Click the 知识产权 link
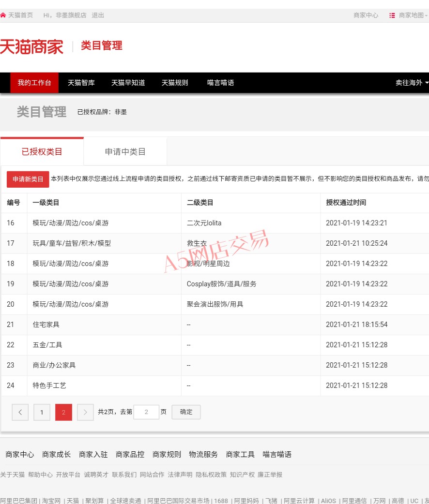This screenshot has height=504, width=429. 242,475
